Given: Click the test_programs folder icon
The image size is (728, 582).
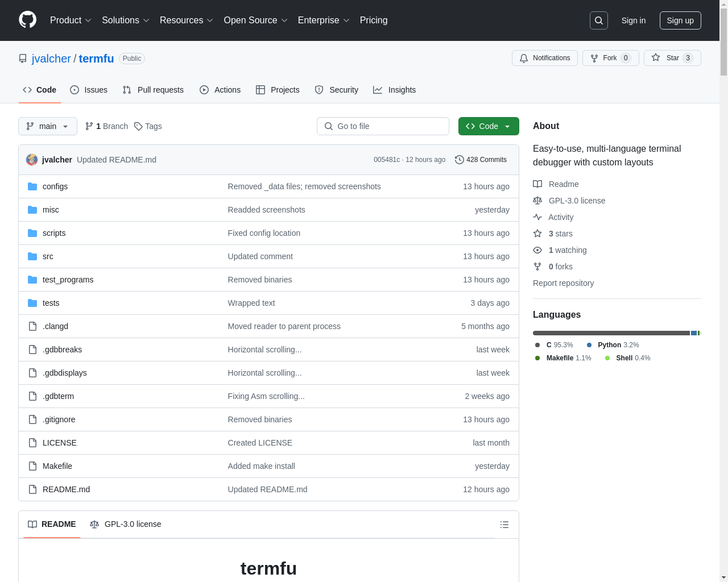Looking at the screenshot, I should [x=32, y=280].
